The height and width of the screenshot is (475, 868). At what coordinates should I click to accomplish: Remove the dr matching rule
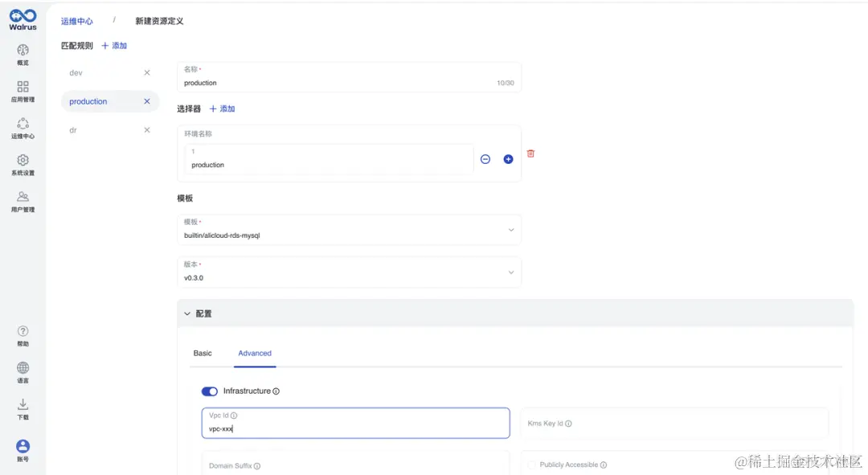click(x=147, y=130)
